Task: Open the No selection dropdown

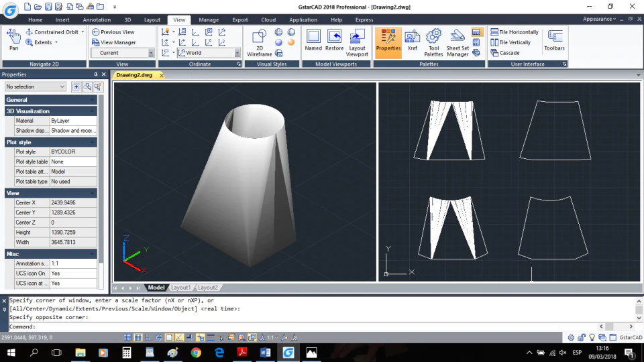Action: click(36, 86)
